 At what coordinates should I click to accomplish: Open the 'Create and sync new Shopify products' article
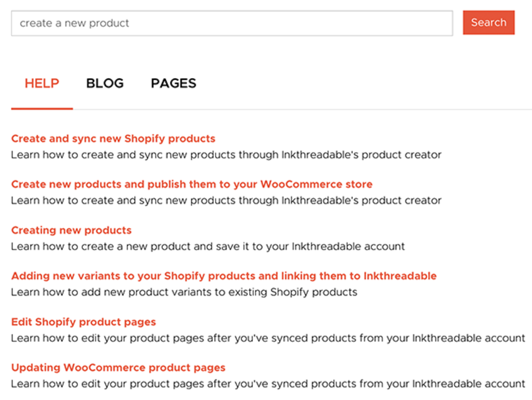[x=113, y=139]
